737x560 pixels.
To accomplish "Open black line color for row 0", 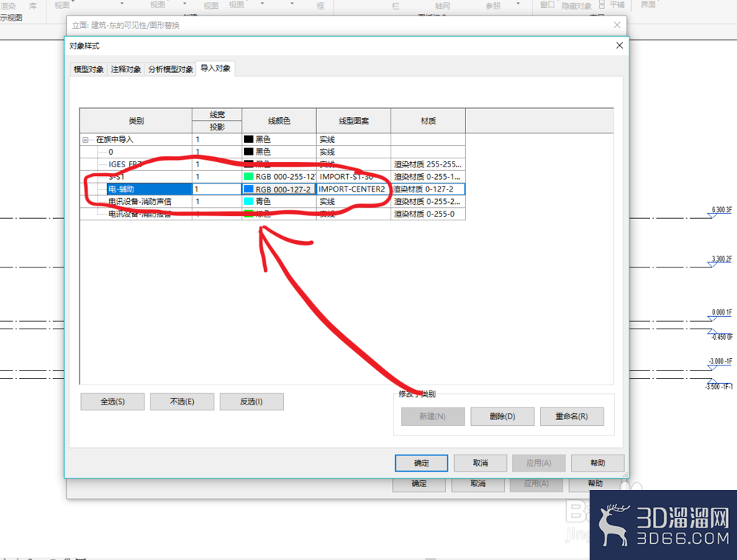I will tap(279, 152).
